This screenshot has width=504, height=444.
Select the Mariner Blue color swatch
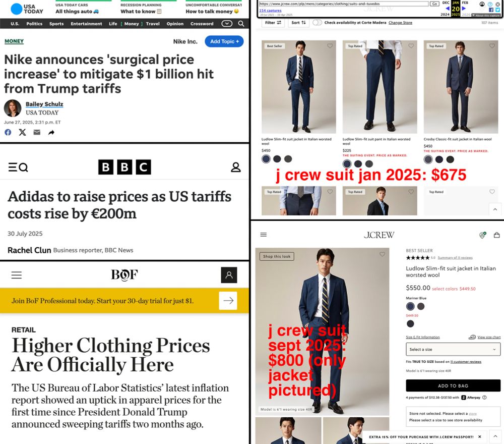point(410,306)
